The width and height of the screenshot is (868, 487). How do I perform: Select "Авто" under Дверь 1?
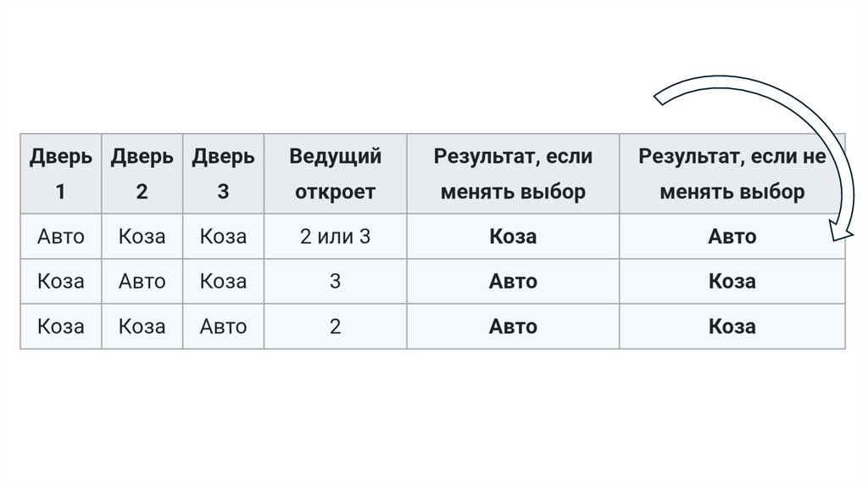pos(61,236)
